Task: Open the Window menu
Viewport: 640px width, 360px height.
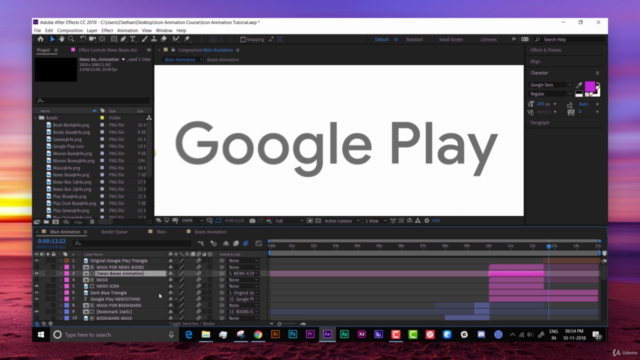Action: click(164, 31)
